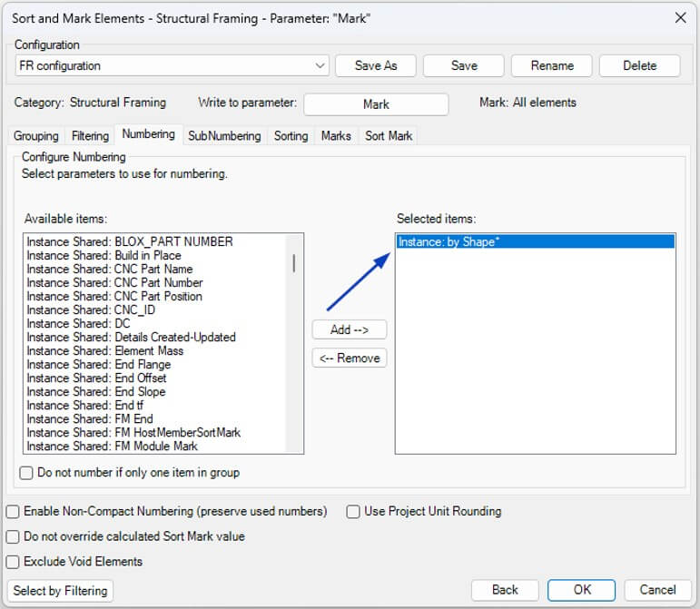Enable Do not number if only one item

coord(26,473)
